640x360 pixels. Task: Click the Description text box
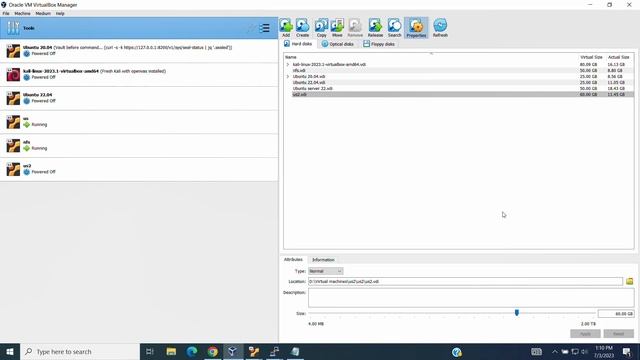(x=471, y=298)
